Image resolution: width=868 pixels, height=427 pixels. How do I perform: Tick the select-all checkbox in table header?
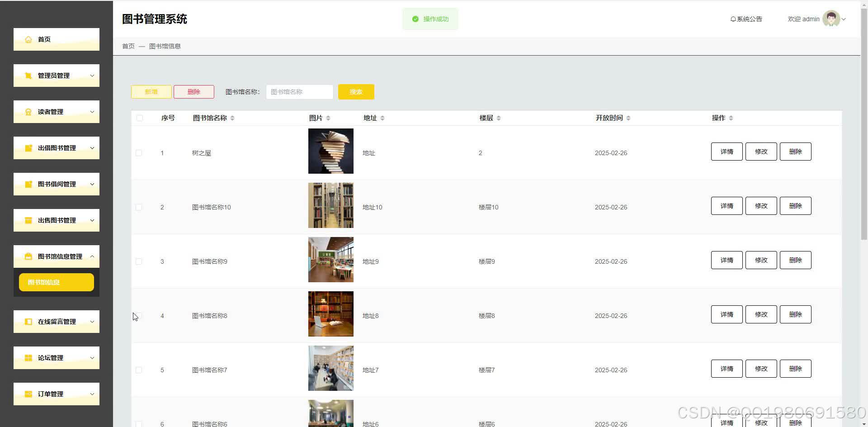140,118
